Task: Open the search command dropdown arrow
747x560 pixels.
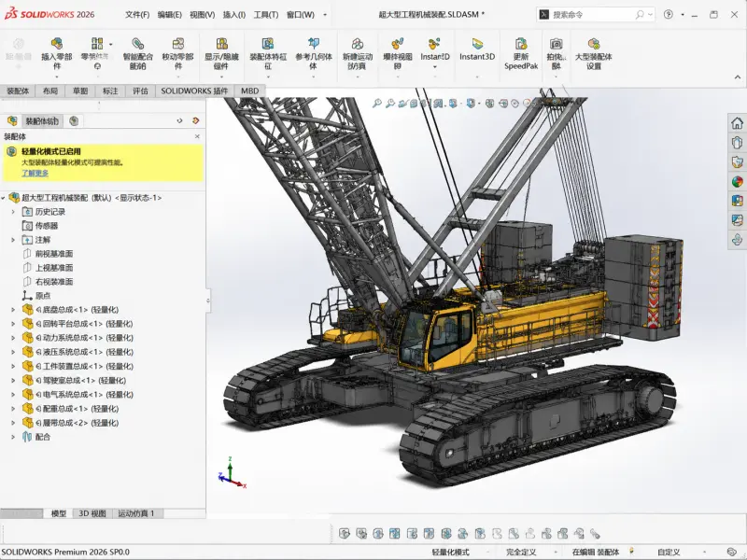Action: coord(650,15)
